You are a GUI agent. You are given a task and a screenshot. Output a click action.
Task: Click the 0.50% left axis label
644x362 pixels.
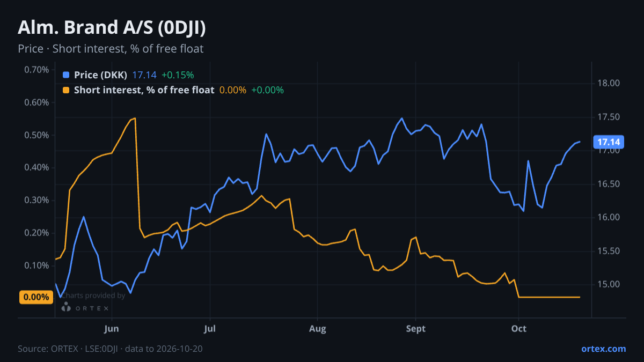(x=36, y=135)
